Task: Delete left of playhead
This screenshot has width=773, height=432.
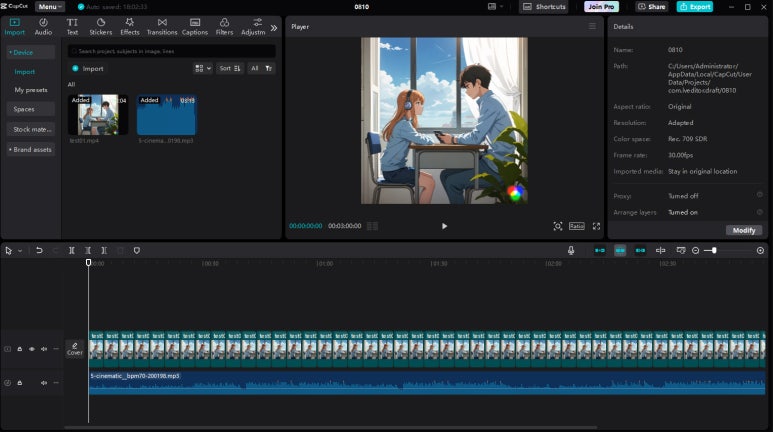Action: pos(88,251)
